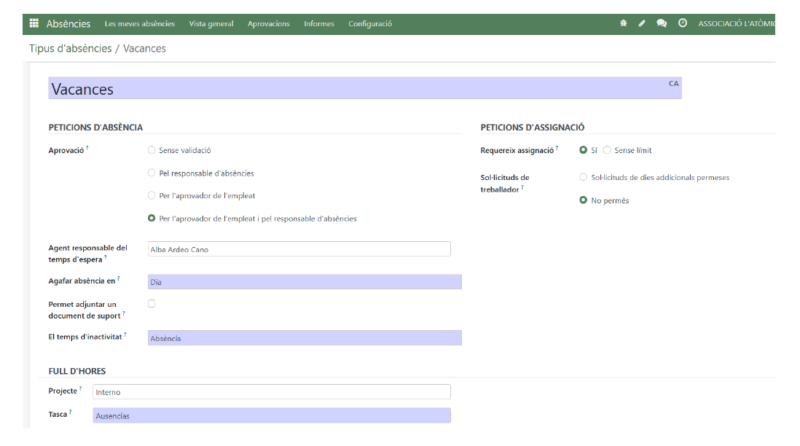This screenshot has height=446, width=800.
Task: Expand 'El temps d'inactivitat' selection field
Action: 304,338
